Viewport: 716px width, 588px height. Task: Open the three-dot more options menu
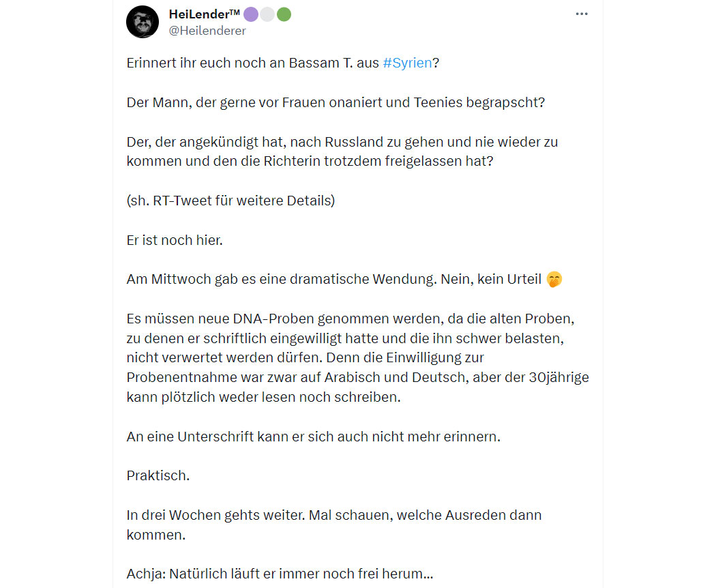(581, 14)
